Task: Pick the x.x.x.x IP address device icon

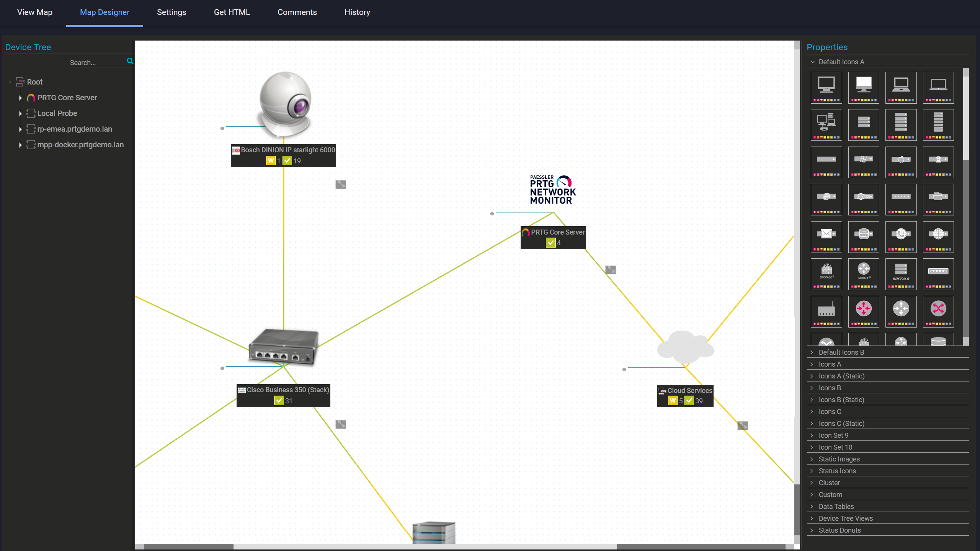Action: click(901, 199)
